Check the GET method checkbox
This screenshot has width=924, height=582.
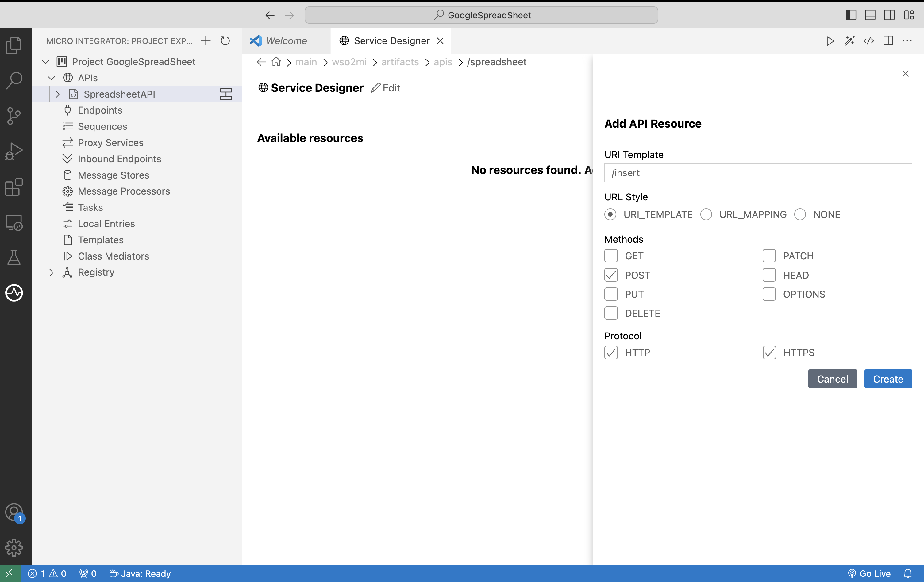coord(611,256)
